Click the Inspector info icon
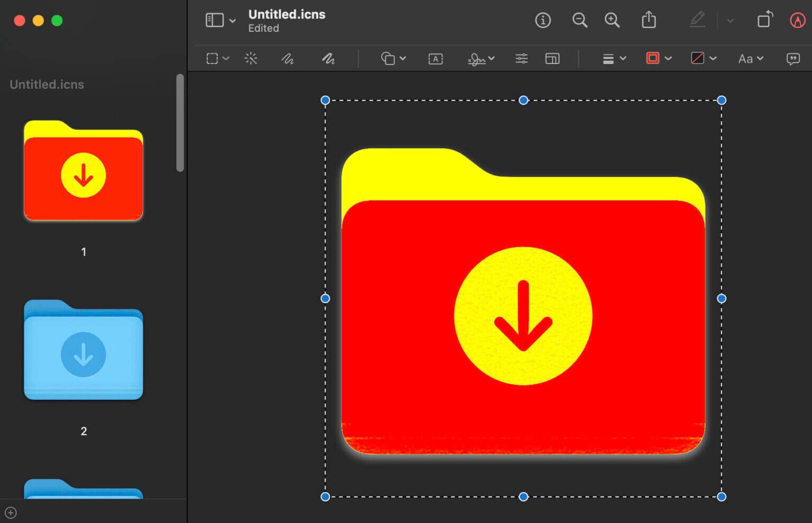 click(x=543, y=21)
